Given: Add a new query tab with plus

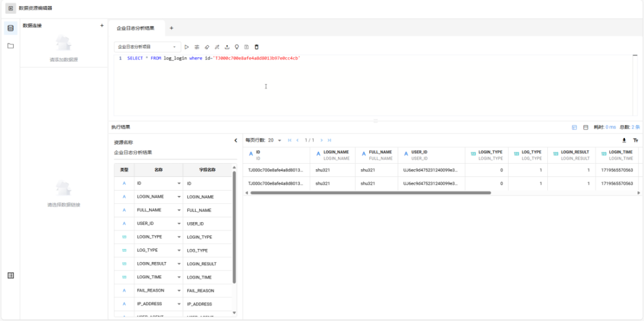Looking at the screenshot, I should click(172, 28).
